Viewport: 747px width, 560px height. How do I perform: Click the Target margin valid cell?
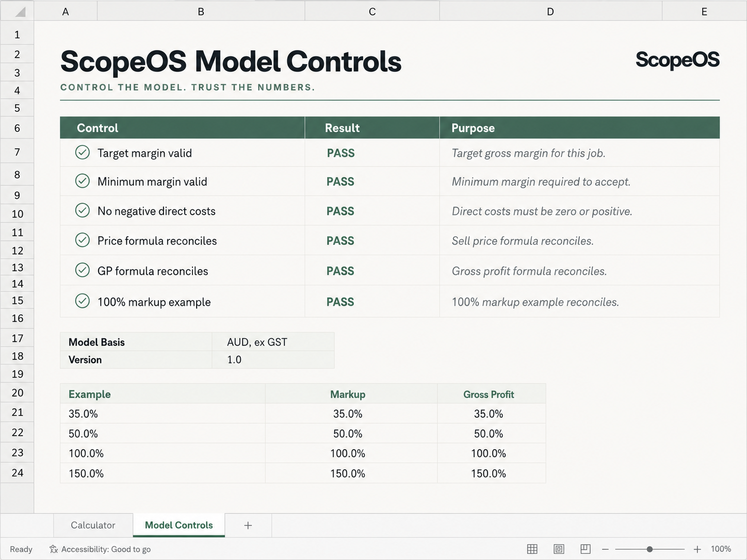coord(182,153)
